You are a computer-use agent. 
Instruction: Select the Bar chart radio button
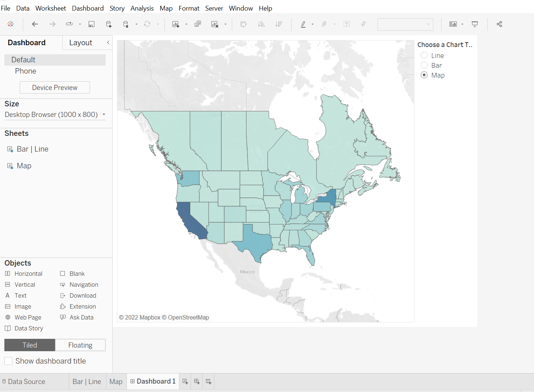pyautogui.click(x=424, y=65)
